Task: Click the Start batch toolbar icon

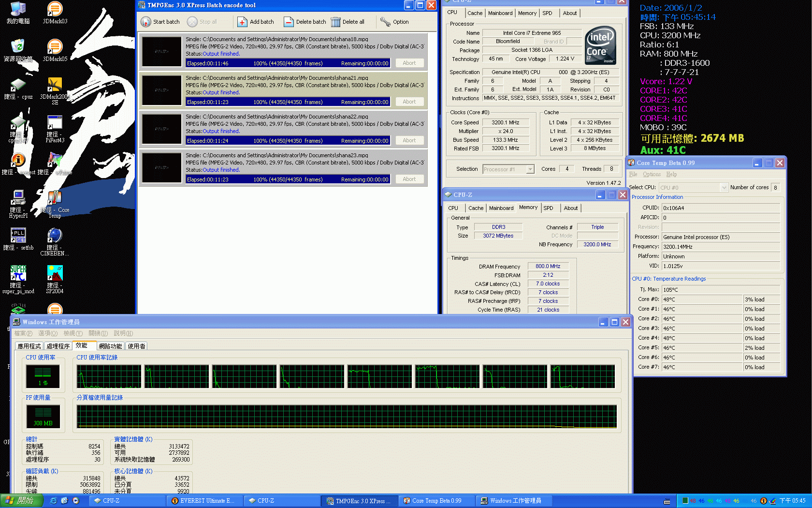Action: coord(146,22)
